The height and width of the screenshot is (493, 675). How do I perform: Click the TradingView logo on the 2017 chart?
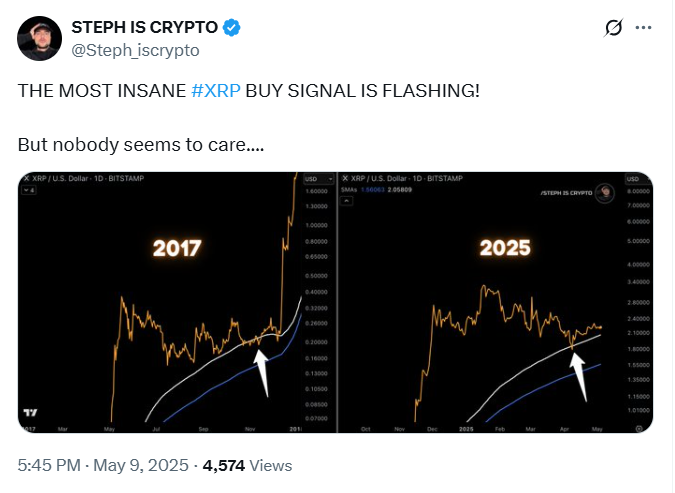click(29, 413)
